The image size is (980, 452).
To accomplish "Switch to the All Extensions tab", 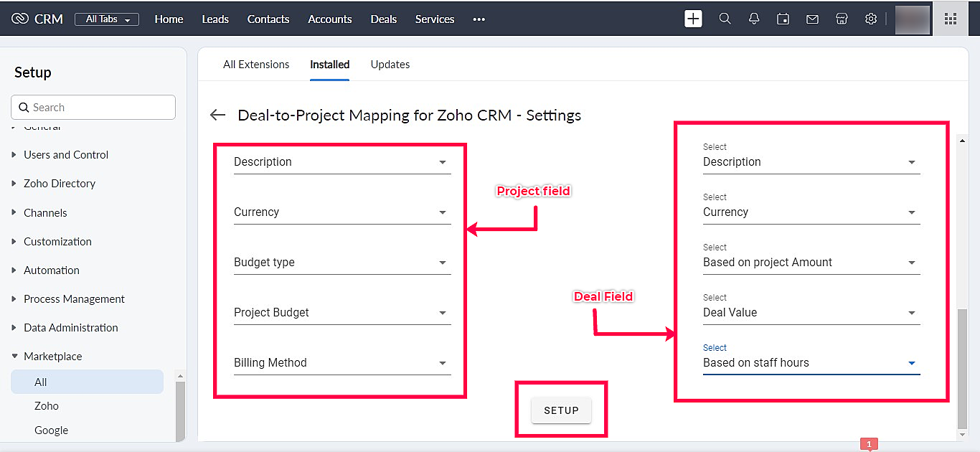I will (x=256, y=65).
